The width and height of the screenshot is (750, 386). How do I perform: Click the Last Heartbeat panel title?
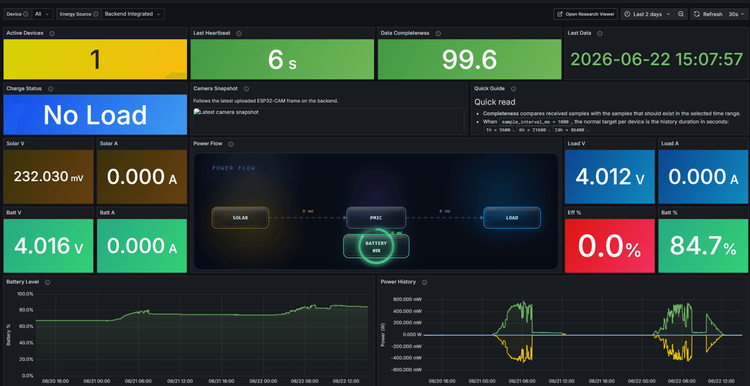213,33
